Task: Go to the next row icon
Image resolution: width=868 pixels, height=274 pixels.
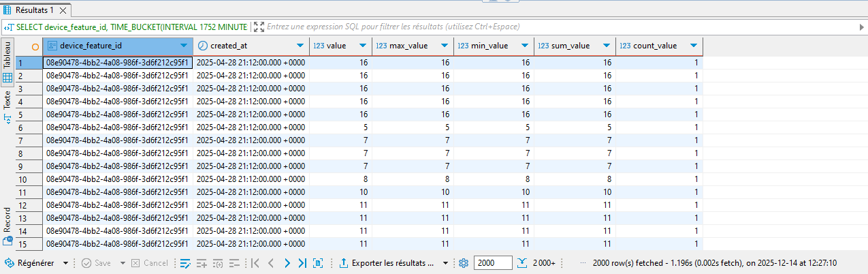Action: (x=287, y=263)
